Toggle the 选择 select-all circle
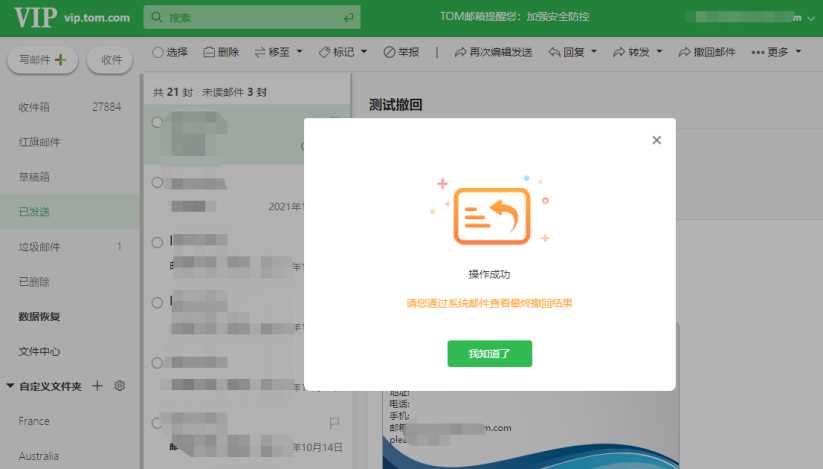The width and height of the screenshot is (823, 469). 158,52
